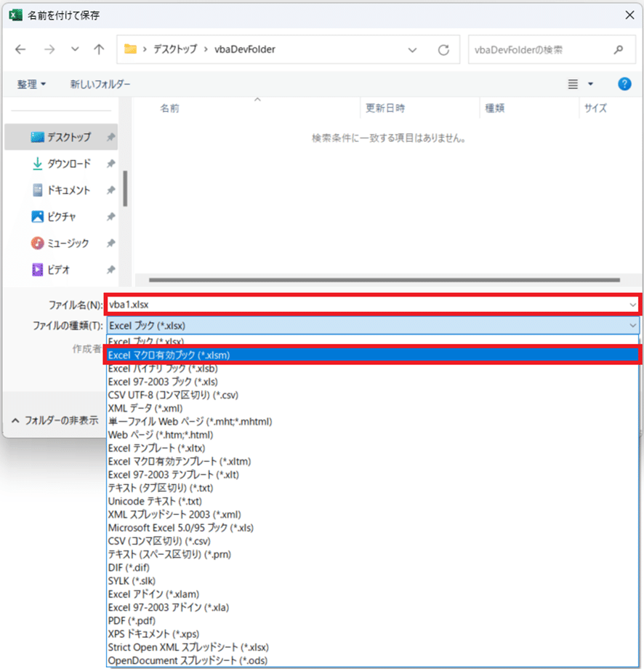
Task: Go back with the left arrow
Action: 20,49
